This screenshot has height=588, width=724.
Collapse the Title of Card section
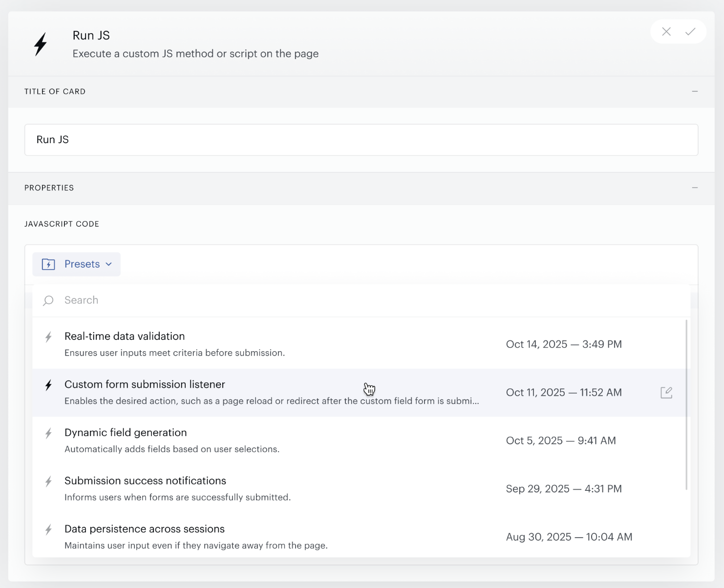(x=695, y=91)
